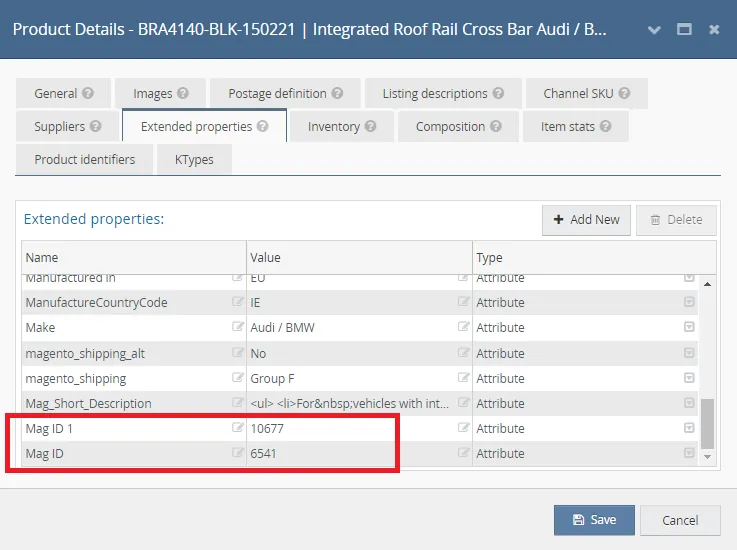
Task: Edit name icon for magento_shipping_alt
Action: coord(238,352)
